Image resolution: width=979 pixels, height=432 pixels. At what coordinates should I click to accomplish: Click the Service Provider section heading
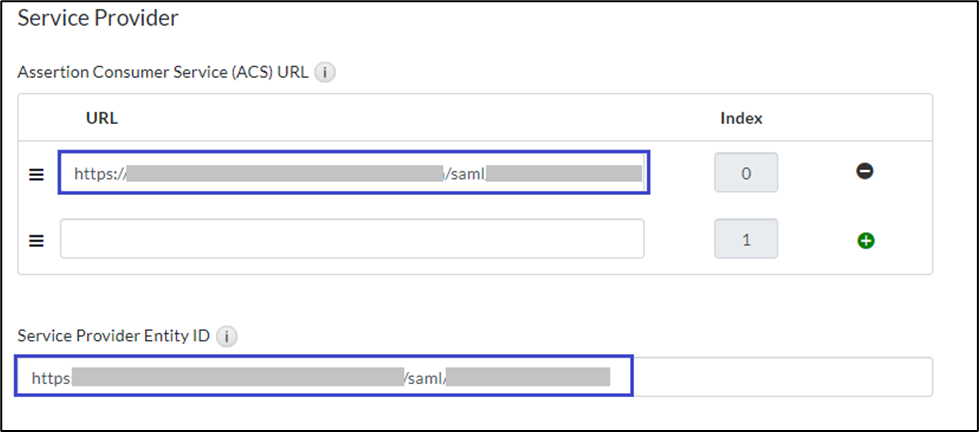pyautogui.click(x=98, y=17)
